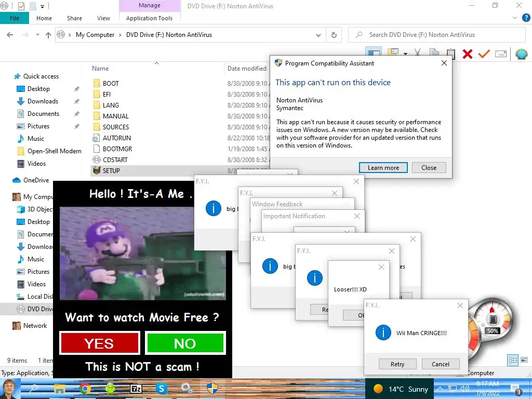
Task: Open recent locations dropdown arrow
Action: point(37,35)
